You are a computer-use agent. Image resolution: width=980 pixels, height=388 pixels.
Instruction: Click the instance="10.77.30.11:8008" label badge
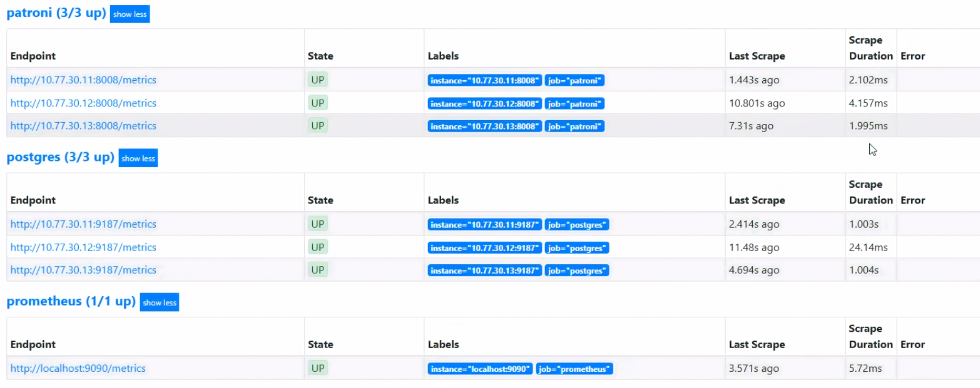(x=485, y=80)
